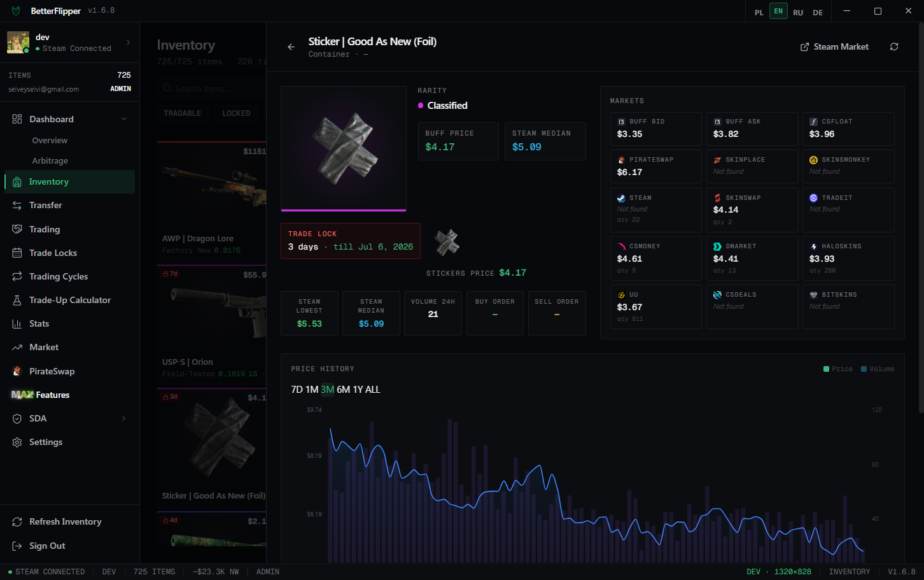Toggle the Volume series in legend
Image resolution: width=924 pixels, height=580 pixels.
[x=877, y=369]
